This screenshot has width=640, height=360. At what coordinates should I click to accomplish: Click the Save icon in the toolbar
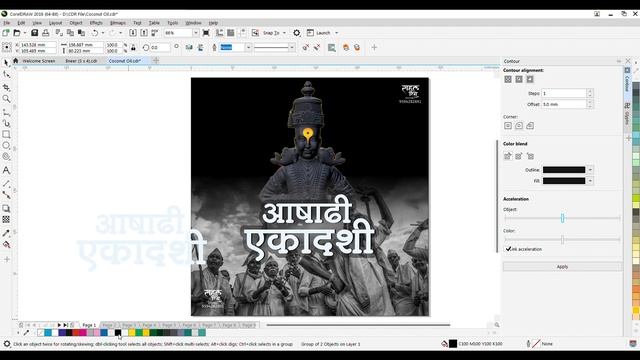point(35,33)
